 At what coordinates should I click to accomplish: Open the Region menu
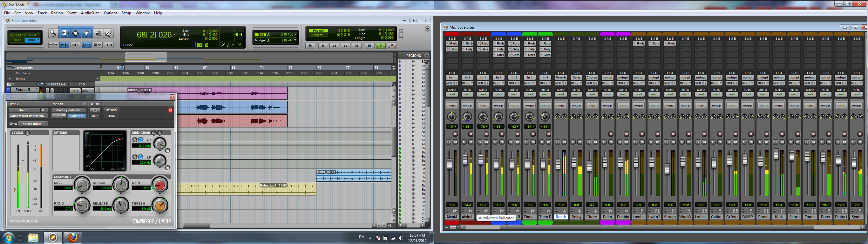57,13
